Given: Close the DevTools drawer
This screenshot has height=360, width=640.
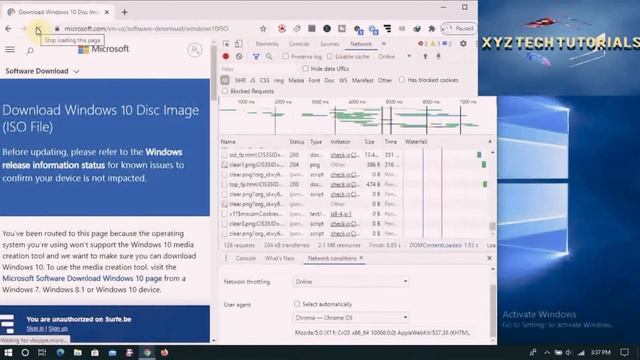Looking at the screenshot, I should (x=489, y=258).
